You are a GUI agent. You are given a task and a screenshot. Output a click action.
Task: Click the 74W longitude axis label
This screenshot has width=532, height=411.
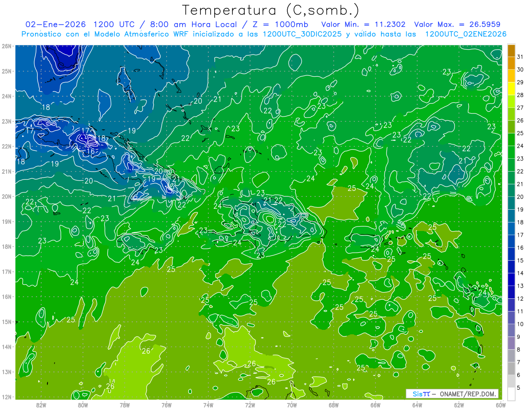[208, 405]
